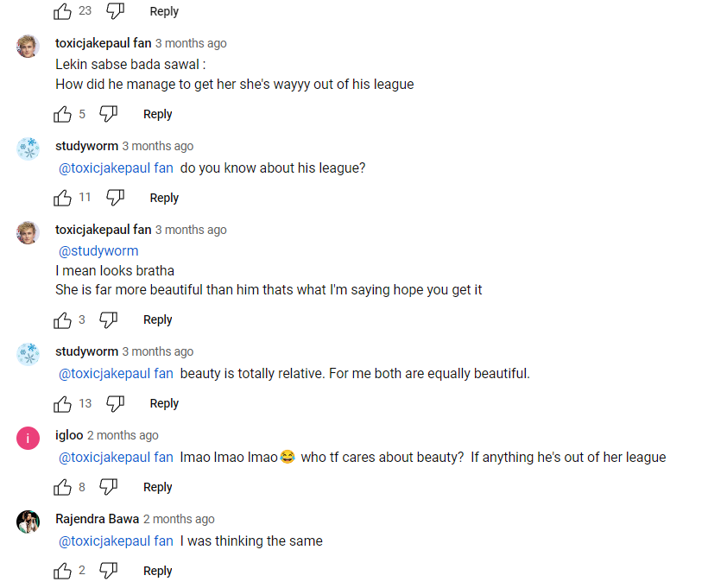Screen dimensions: 727x588
Task: Like toxicjakepaul fan's 'Lekin sabse bada sawal' comment
Action: click(x=62, y=114)
